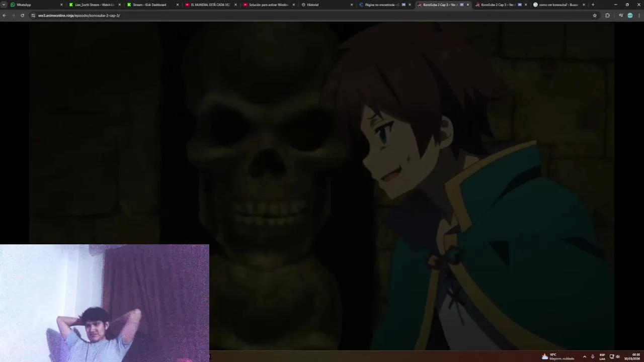Click media indicator on active KonoSuba tab
The width and height of the screenshot is (644, 362).
point(462,5)
